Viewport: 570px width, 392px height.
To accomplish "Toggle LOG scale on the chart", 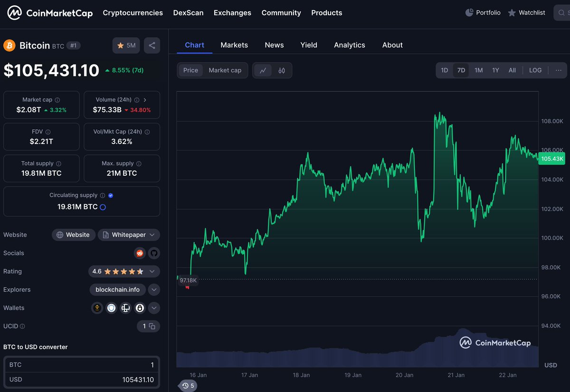I will [x=535, y=70].
